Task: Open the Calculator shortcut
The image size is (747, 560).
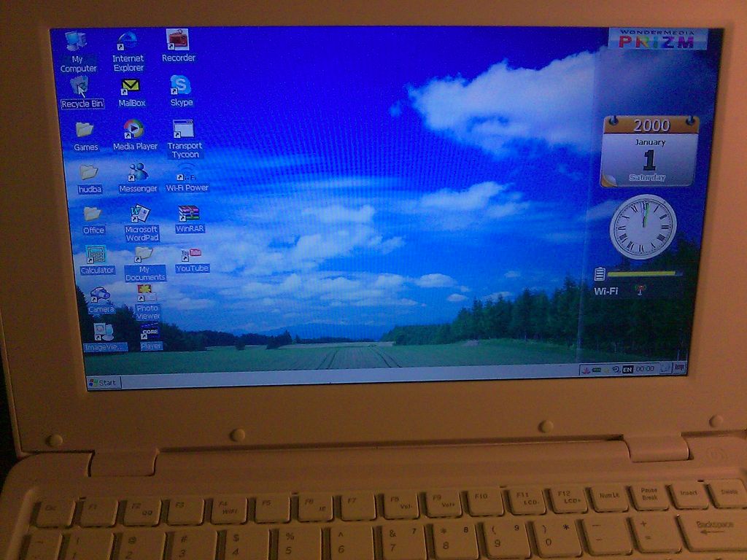Action: pyautogui.click(x=96, y=255)
